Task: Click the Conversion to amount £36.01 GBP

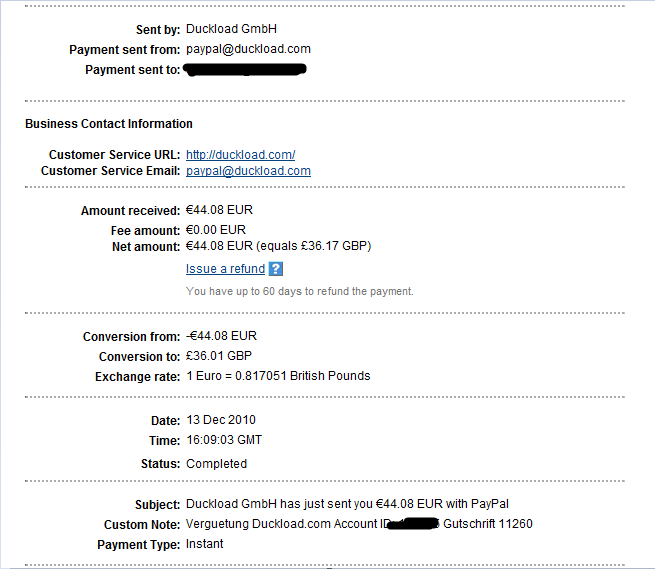Action: tap(220, 357)
